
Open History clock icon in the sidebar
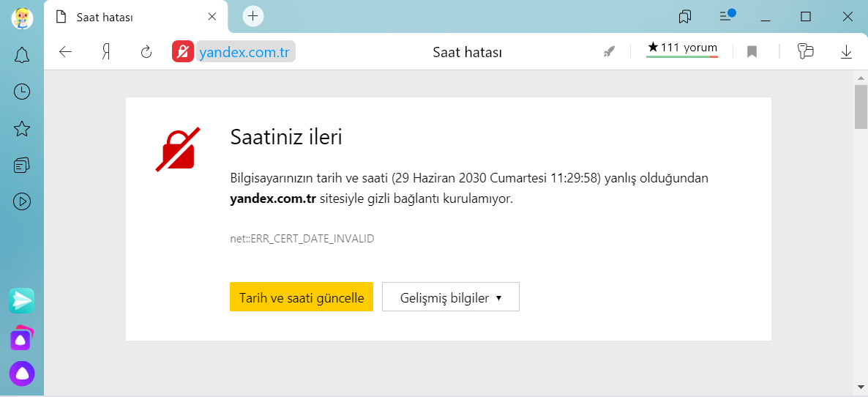(x=21, y=92)
